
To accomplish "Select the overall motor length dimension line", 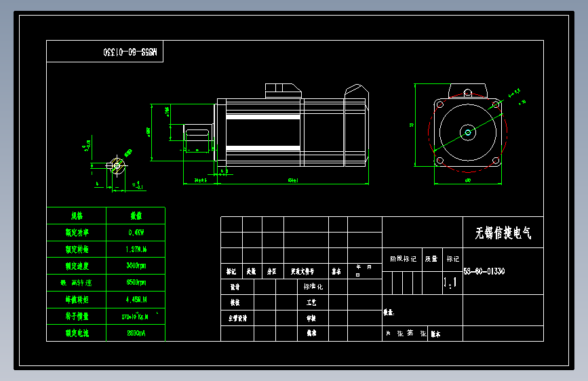I will click(293, 184).
